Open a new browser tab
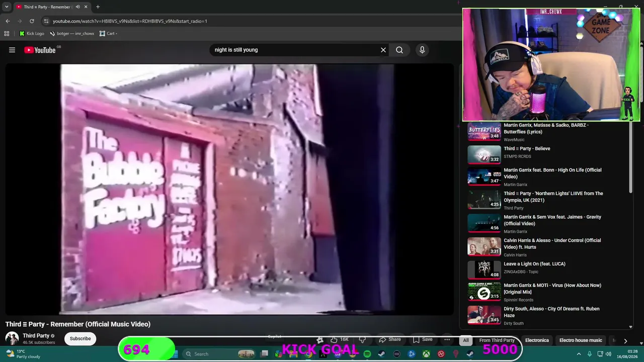The image size is (644, 362). pyautogui.click(x=98, y=7)
